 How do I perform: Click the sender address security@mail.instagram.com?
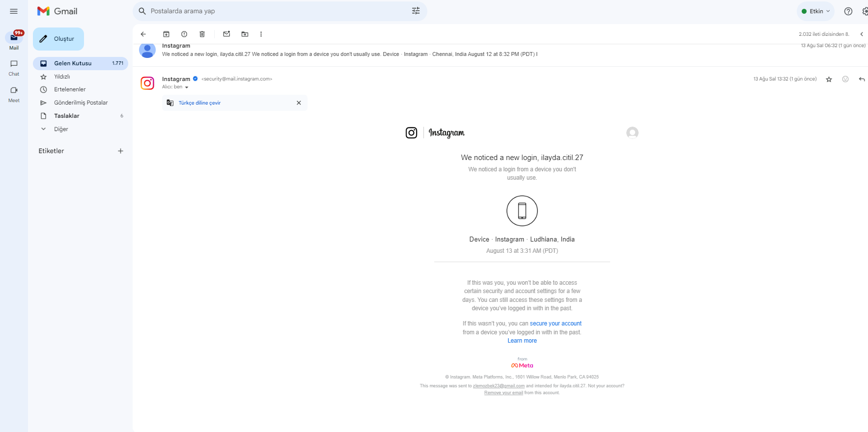point(237,79)
